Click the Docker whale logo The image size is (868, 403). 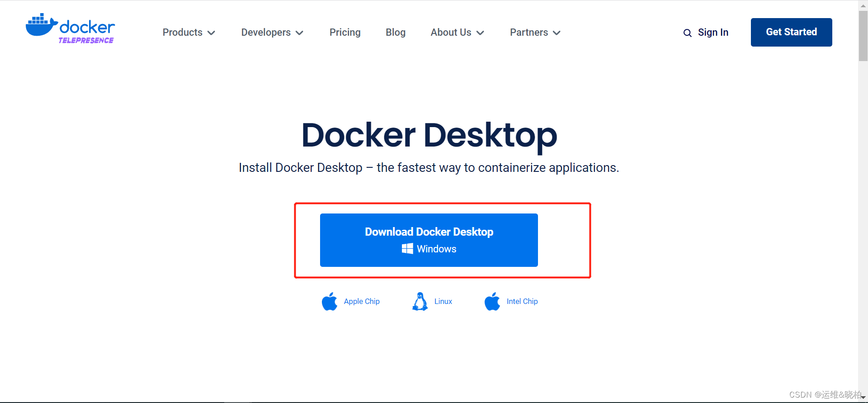[x=42, y=25]
